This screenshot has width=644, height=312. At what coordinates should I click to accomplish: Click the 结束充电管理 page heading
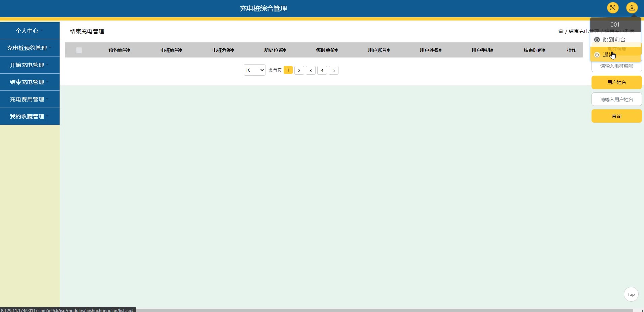click(87, 31)
